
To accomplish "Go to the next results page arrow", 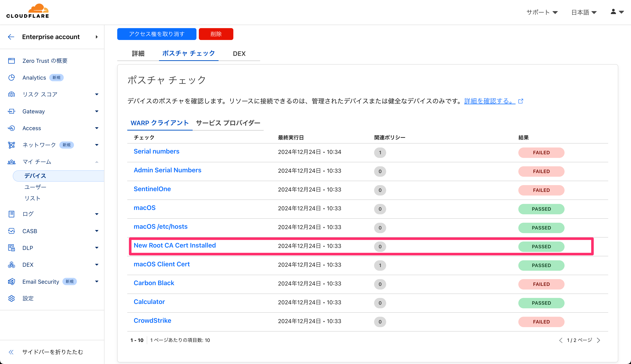I will (x=599, y=340).
